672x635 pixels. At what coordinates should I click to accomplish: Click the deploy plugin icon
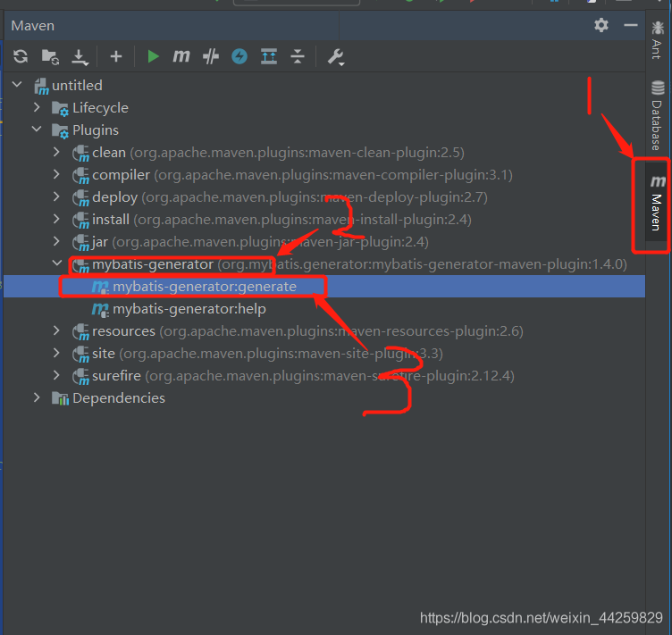pyautogui.click(x=80, y=197)
